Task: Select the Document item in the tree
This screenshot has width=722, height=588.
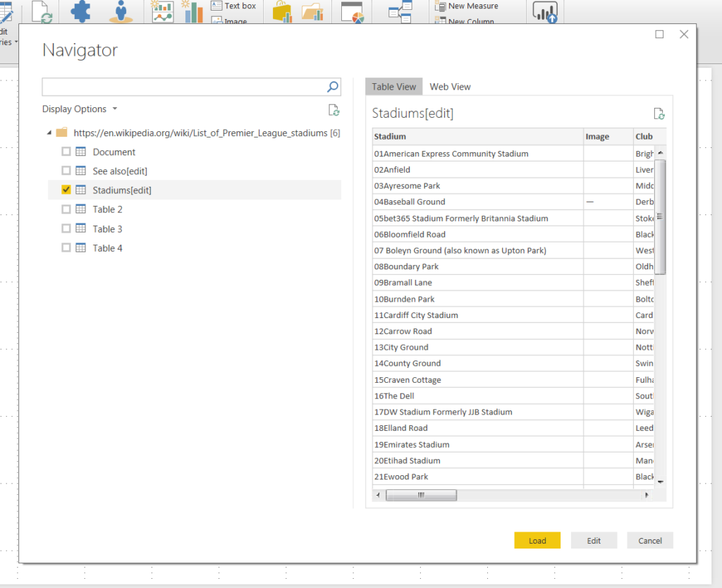Action: (x=114, y=152)
